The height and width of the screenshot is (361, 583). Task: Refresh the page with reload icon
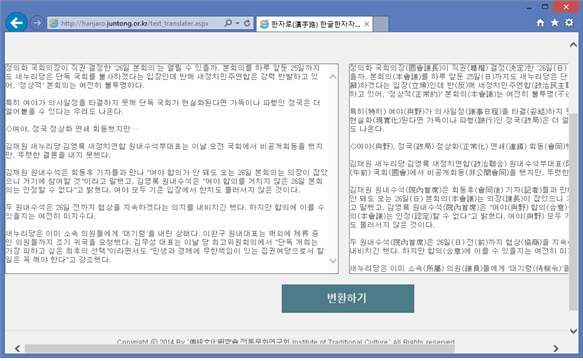247,23
